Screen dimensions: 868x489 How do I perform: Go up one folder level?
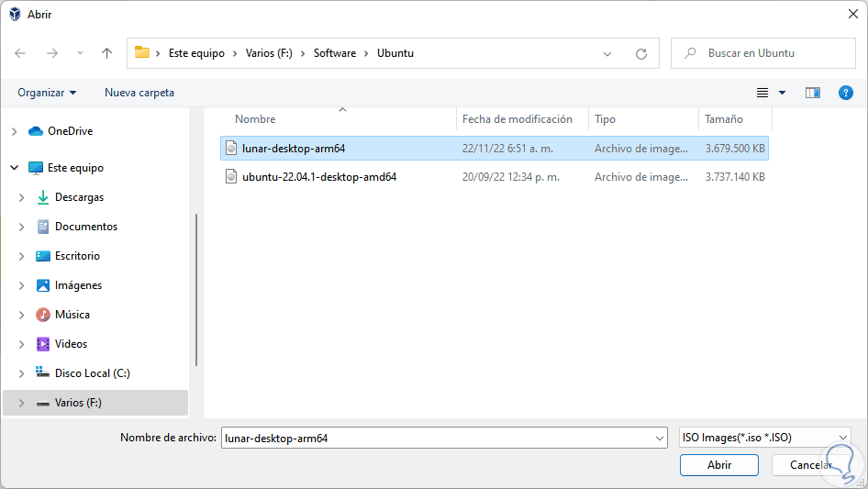click(x=106, y=53)
